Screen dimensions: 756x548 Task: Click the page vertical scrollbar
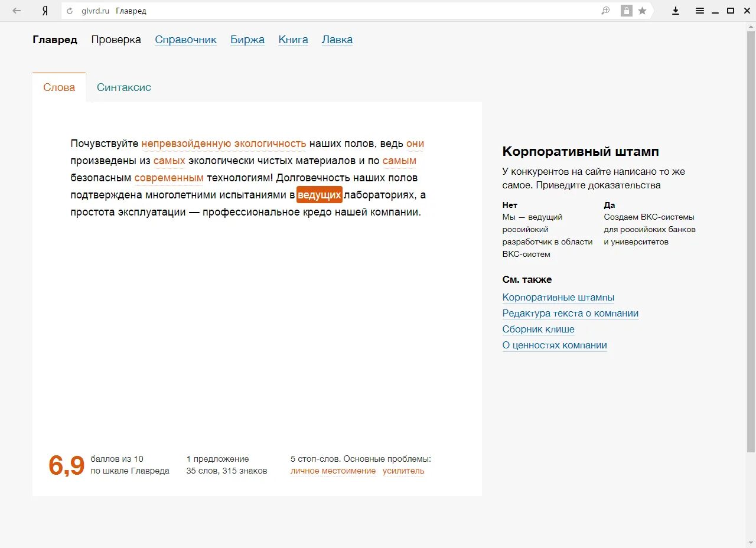click(x=751, y=236)
